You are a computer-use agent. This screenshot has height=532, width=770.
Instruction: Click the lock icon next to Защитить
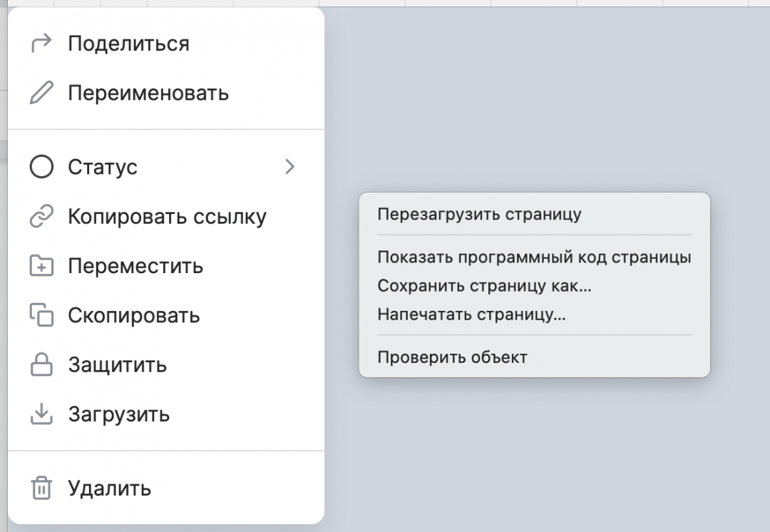[43, 364]
